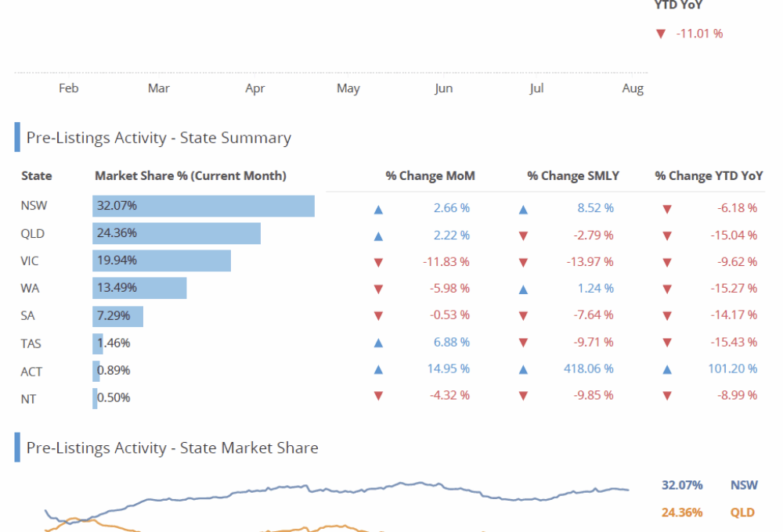Click the down arrow beside QLD -15.04 %

tap(667, 235)
